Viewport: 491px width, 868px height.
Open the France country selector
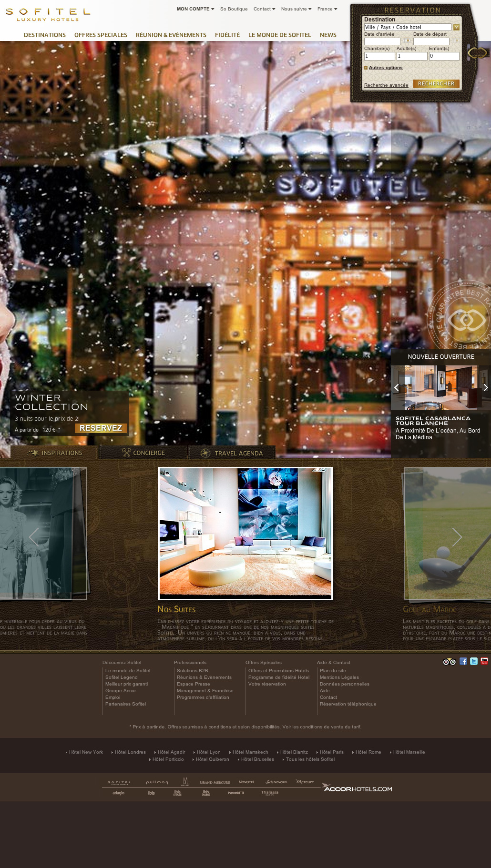327,9
